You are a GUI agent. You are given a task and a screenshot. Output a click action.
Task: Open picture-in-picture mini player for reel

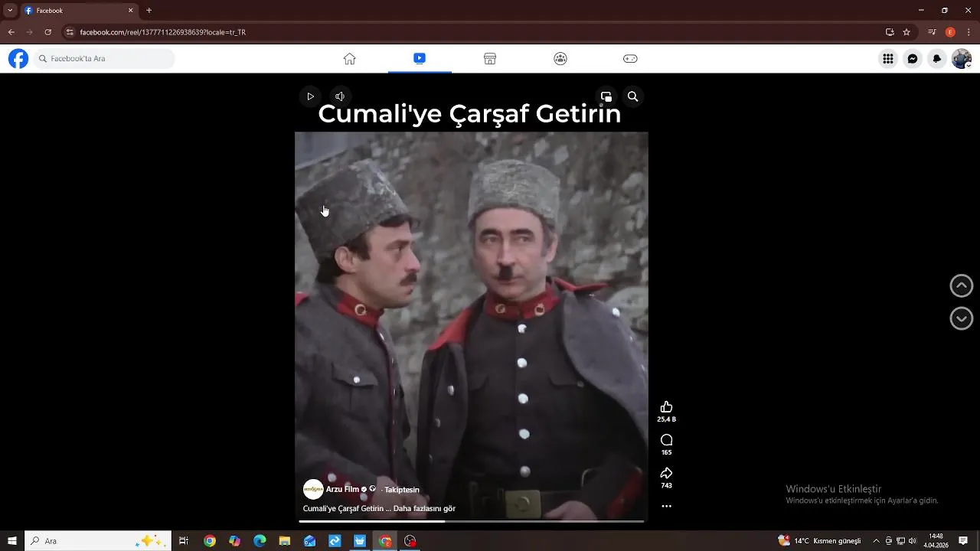point(606,96)
